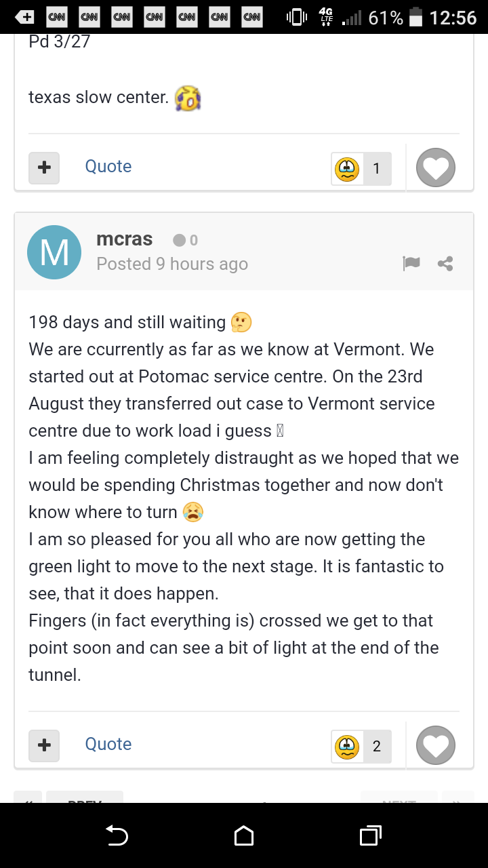
Task: Open the mcras username profile link
Action: 125,239
